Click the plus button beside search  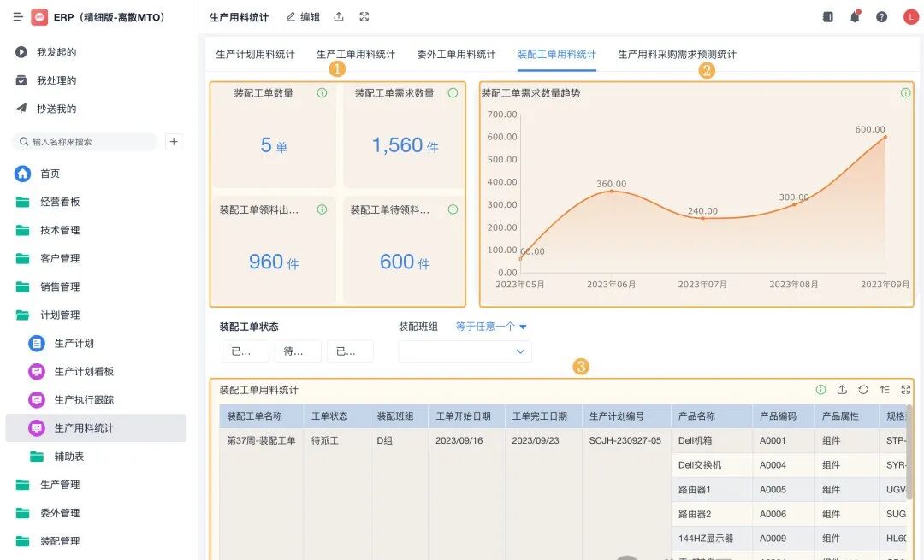174,141
